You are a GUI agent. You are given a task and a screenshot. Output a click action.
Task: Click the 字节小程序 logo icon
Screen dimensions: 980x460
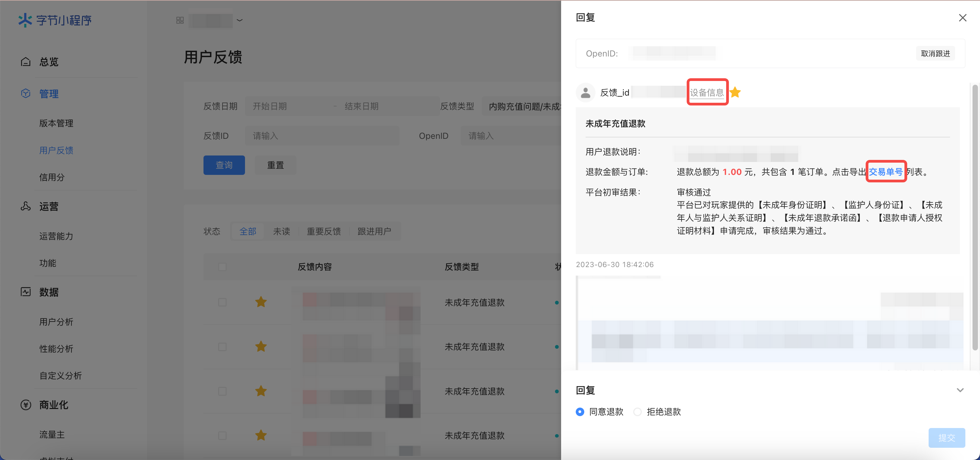click(x=25, y=20)
